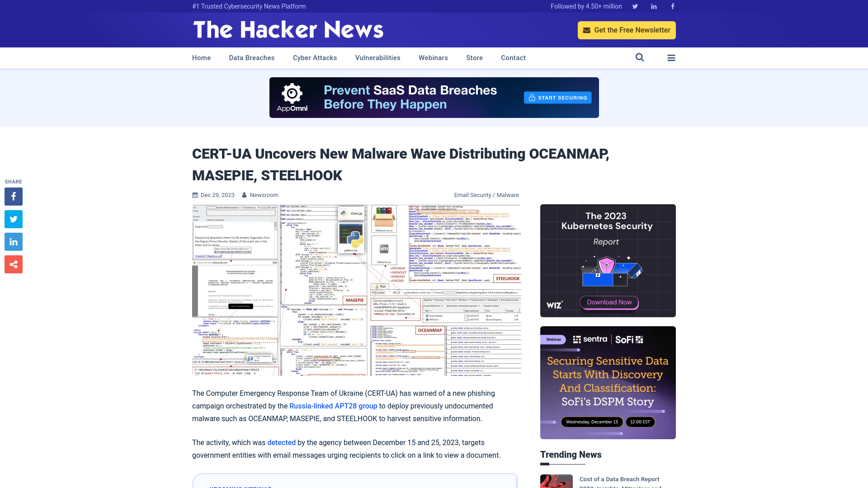Open the hamburger menu icon on navbar
The image size is (868, 488).
click(671, 57)
